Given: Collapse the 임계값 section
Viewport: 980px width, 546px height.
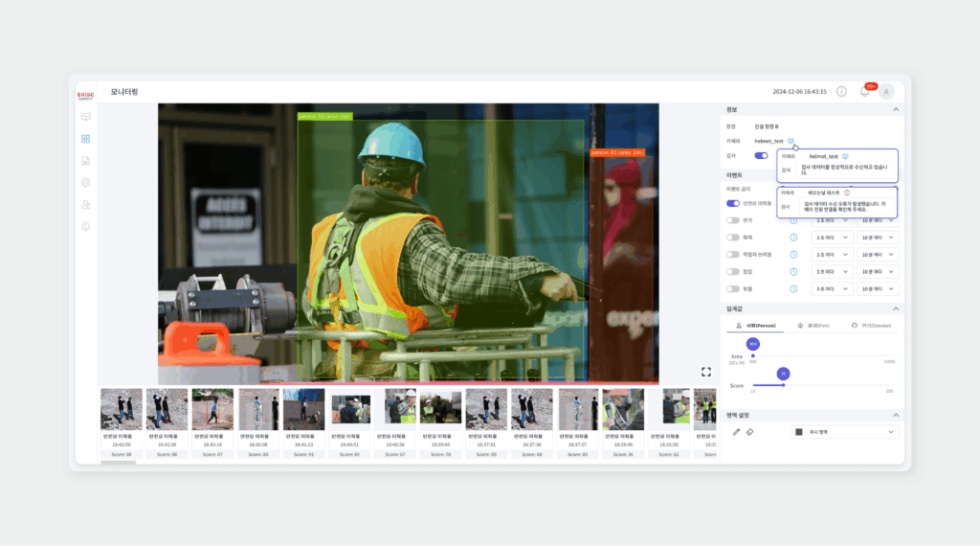Looking at the screenshot, I should point(896,309).
